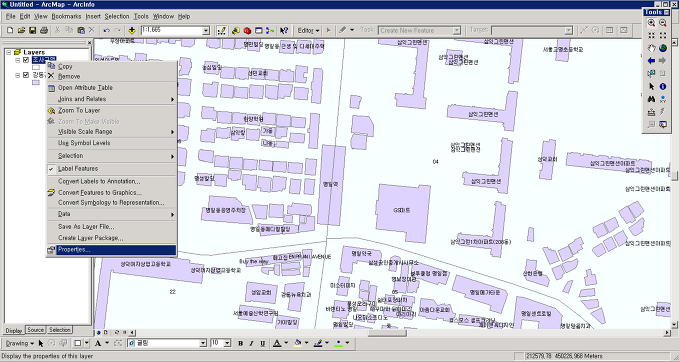This screenshot has height=362, width=680.
Task: Open the font color dropdown arrow
Action: [x=286, y=343]
